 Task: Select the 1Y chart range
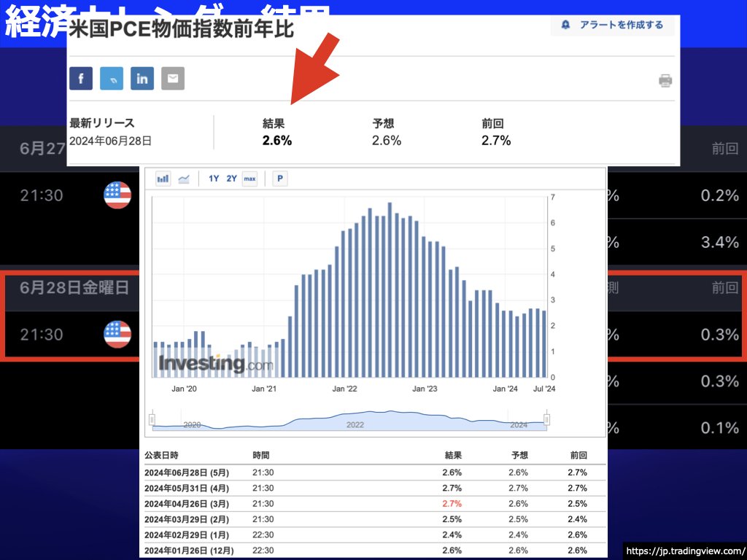point(213,178)
